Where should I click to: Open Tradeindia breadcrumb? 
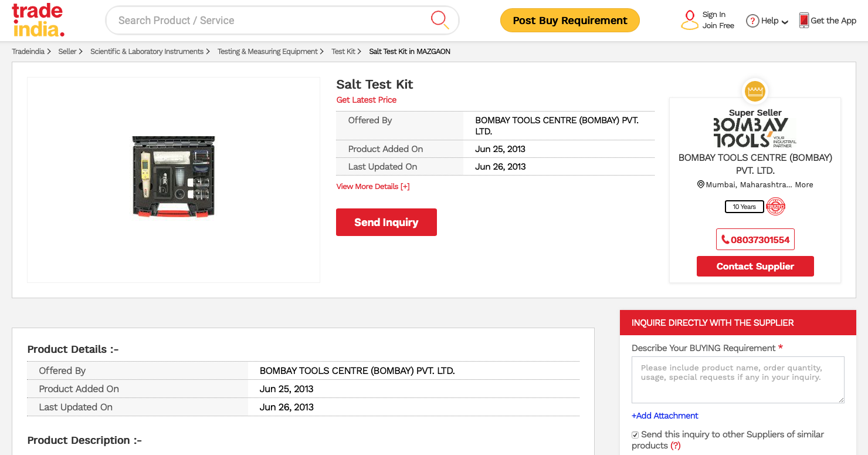(28, 52)
